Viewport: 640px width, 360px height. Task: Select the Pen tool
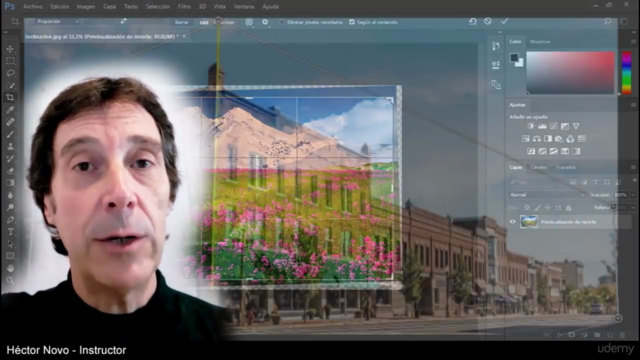click(x=10, y=220)
